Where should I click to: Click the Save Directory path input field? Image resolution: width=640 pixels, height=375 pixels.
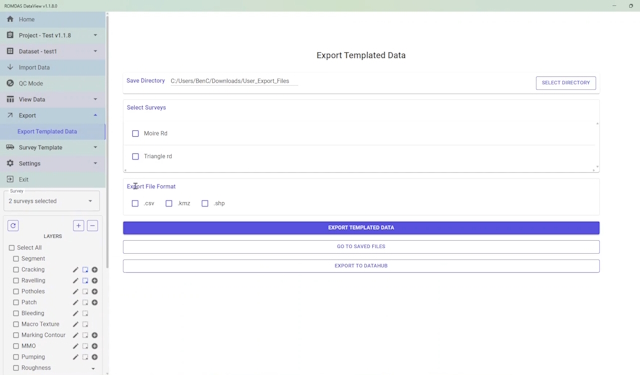tap(234, 81)
